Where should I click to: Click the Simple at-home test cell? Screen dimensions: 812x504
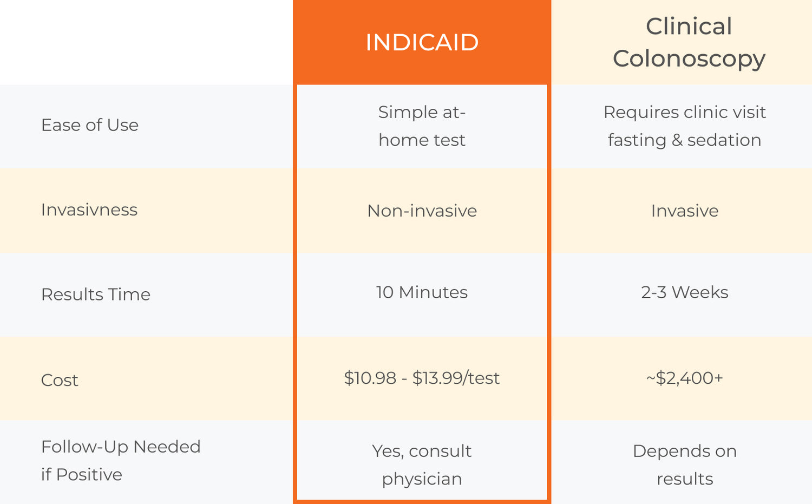(422, 126)
